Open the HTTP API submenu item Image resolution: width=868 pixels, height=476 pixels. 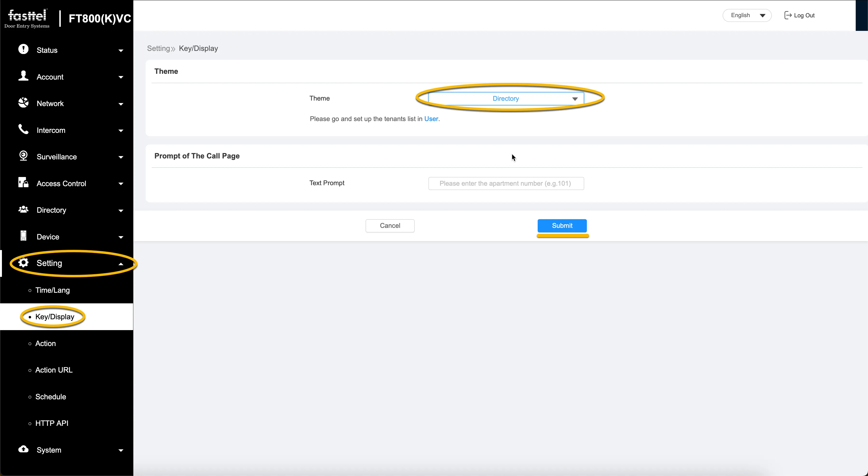(x=52, y=423)
